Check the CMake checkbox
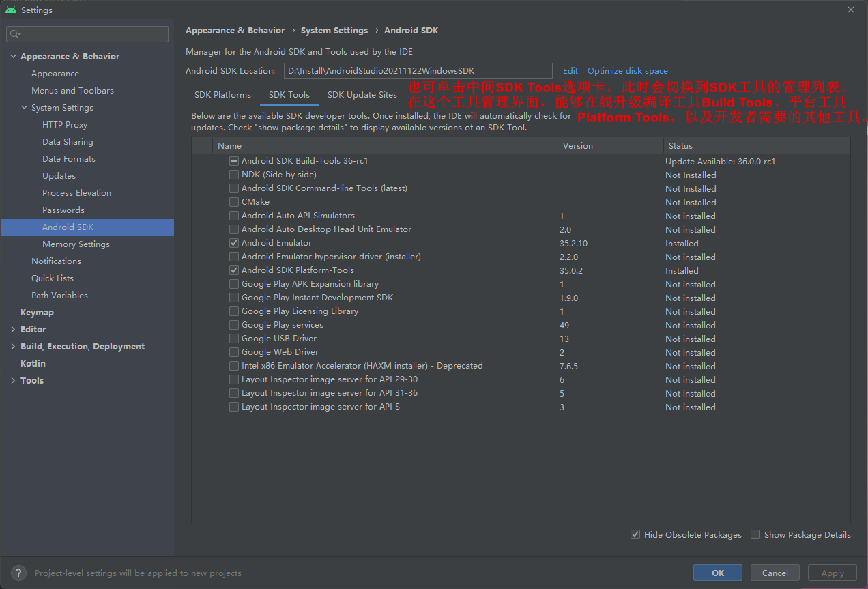The image size is (868, 589). pos(234,202)
